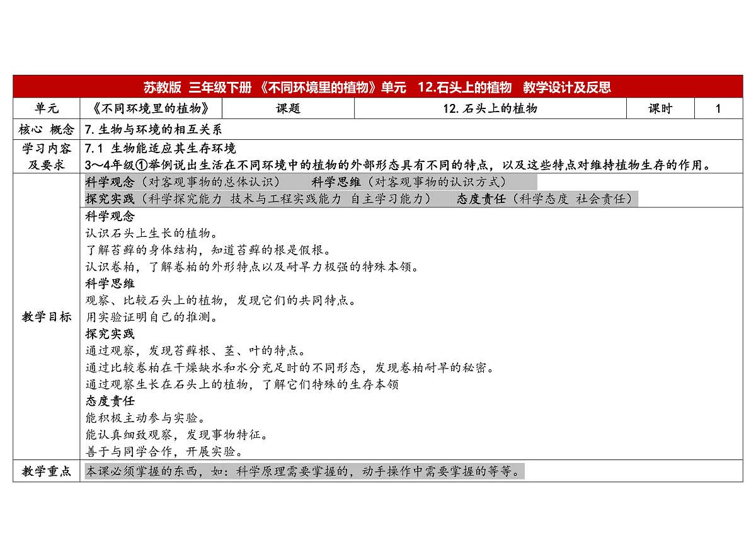Click the lesson count value 1

point(718,108)
